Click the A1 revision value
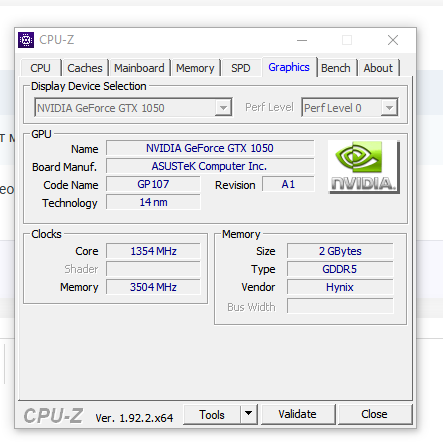This screenshot has width=443, height=443. pos(288,184)
